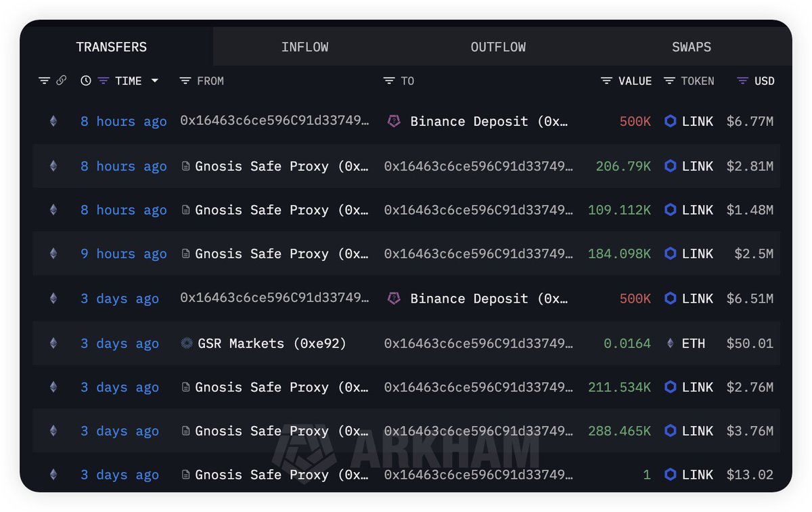Screen dimensions: 812x512
Task: Open the chain filter icon in the header
Action: click(44, 81)
